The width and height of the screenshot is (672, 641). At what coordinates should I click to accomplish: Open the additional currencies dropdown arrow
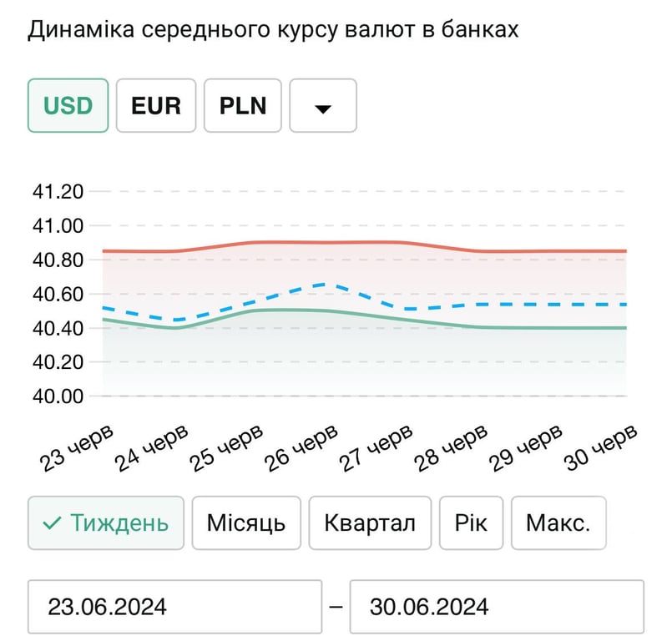pos(323,105)
